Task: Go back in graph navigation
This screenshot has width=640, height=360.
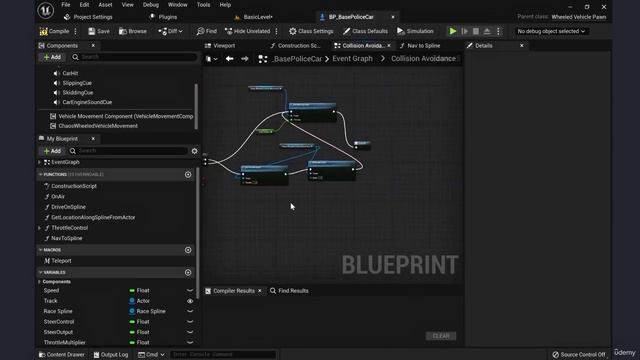Action: tap(229, 59)
